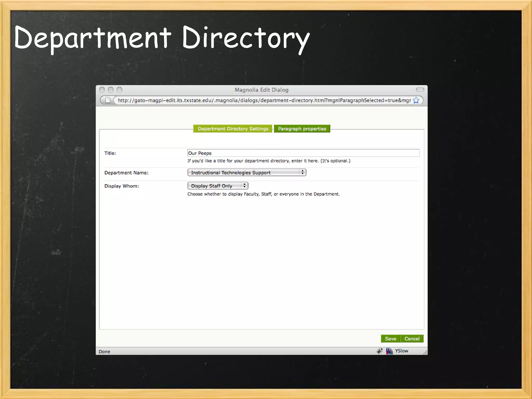Viewport: 532px width, 399px height.
Task: Click the optional title help text
Action: (x=269, y=161)
